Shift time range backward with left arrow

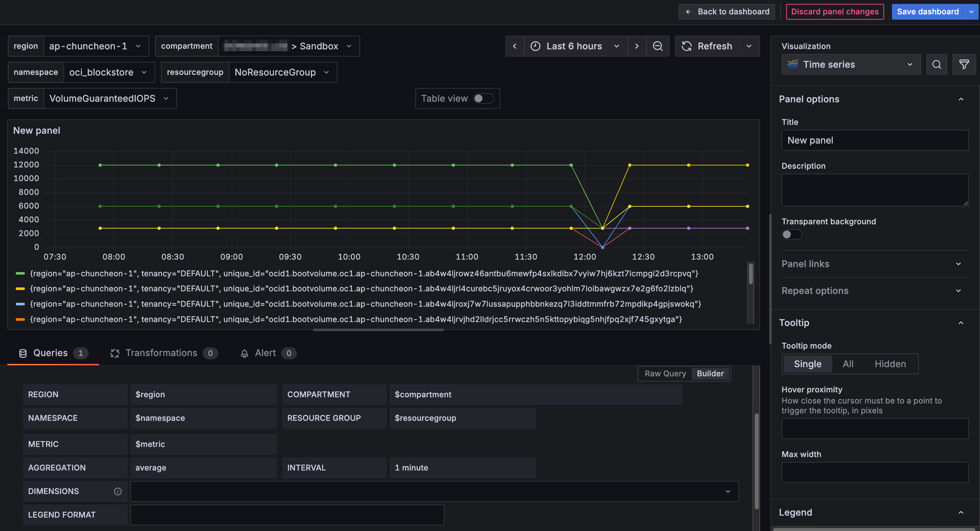click(514, 46)
